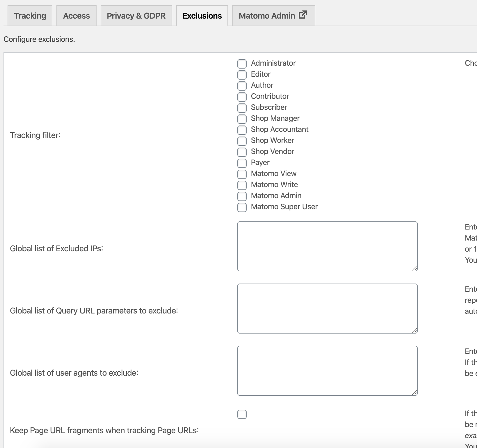Check the Subscriber checkbox

(242, 108)
